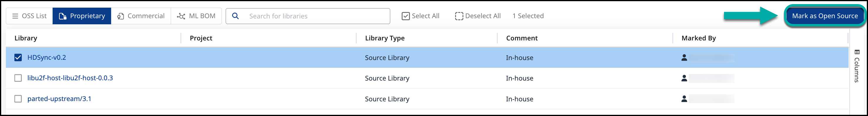Click the search magnifier icon
This screenshot has width=868, height=116.
(x=236, y=16)
